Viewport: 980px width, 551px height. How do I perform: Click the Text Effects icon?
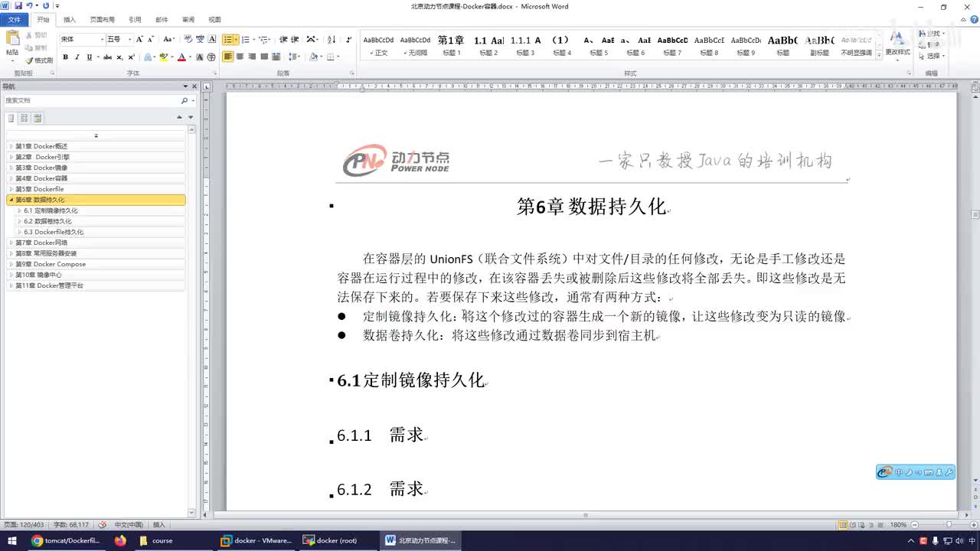[x=149, y=57]
